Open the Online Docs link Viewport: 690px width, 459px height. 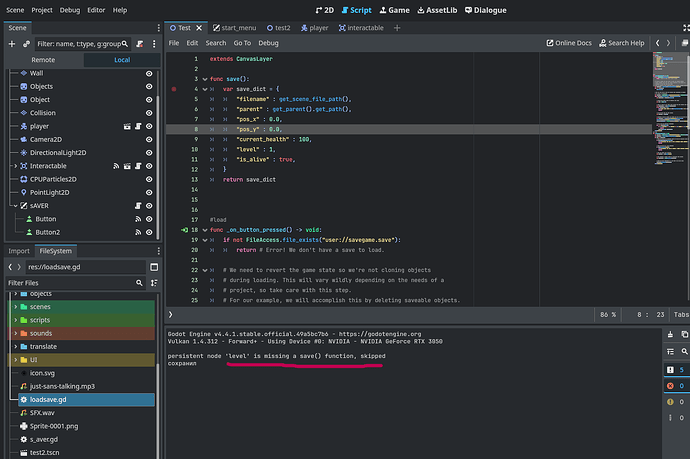click(572, 43)
